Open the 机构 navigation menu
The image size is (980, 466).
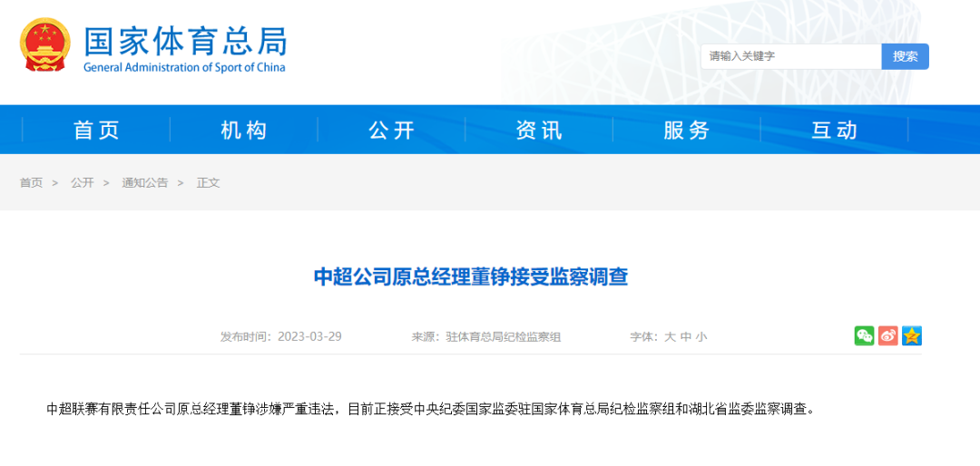pos(244,130)
